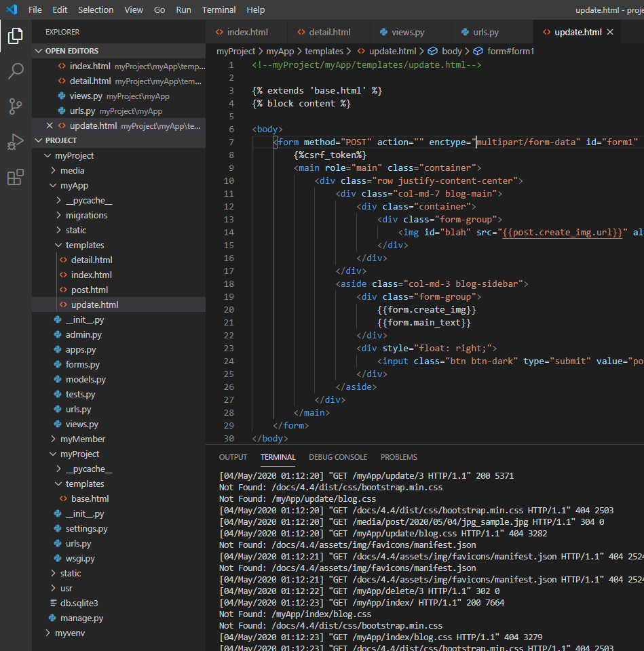Screen dimensions: 644x651
Task: Open the Selection menu
Action: (96, 9)
